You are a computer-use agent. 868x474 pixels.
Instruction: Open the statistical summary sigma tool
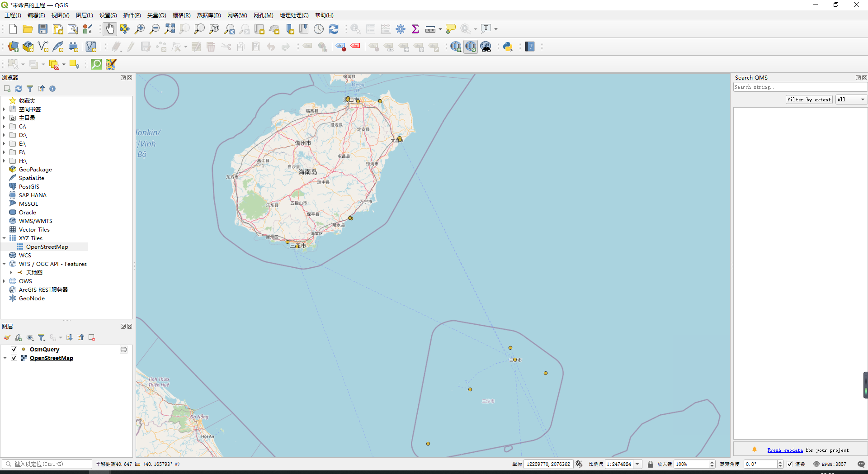tap(415, 29)
